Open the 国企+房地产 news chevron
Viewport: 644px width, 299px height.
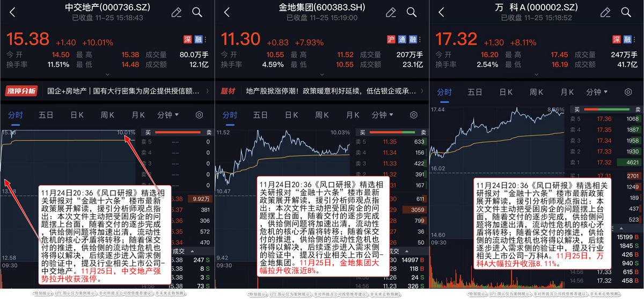click(x=207, y=91)
